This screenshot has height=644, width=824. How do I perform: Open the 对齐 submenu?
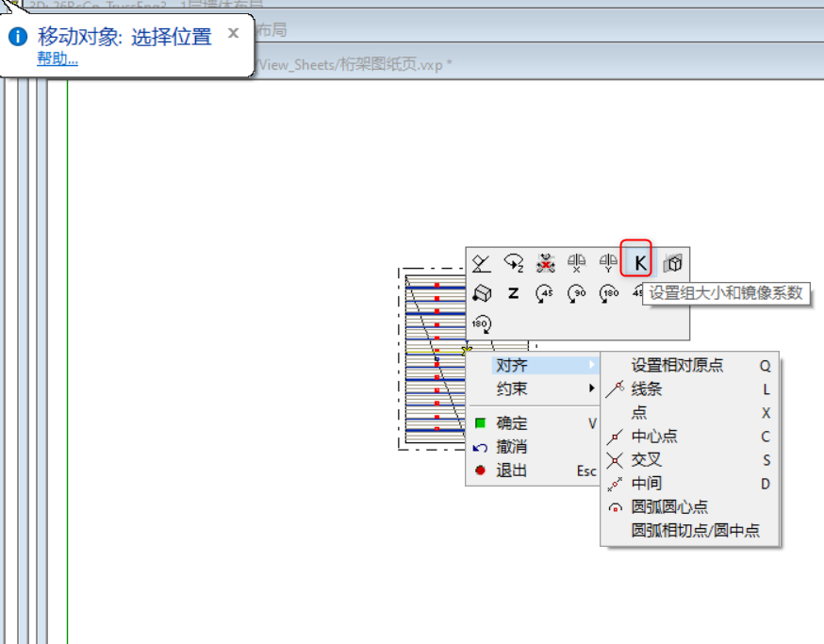(x=533, y=365)
